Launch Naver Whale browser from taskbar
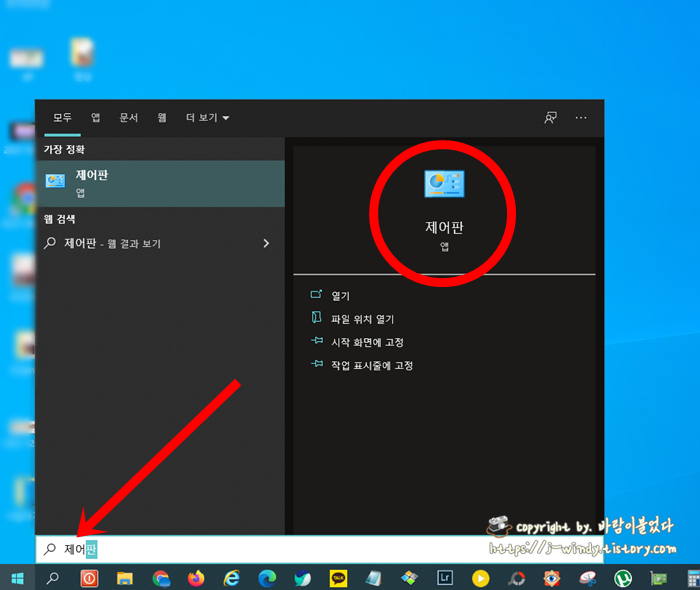This screenshot has width=700, height=590. tap(303, 578)
